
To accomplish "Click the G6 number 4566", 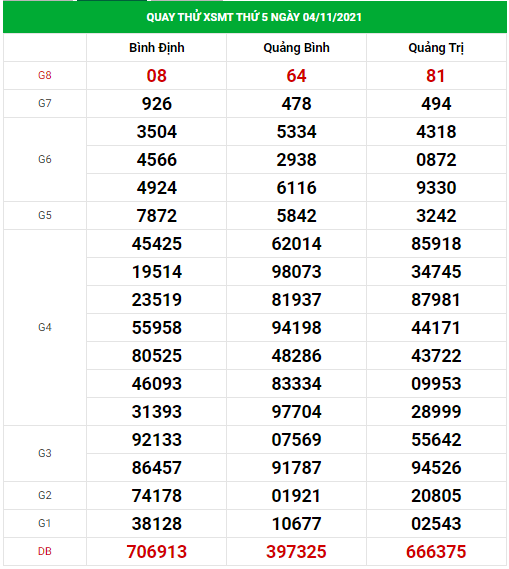I will pos(157,160).
